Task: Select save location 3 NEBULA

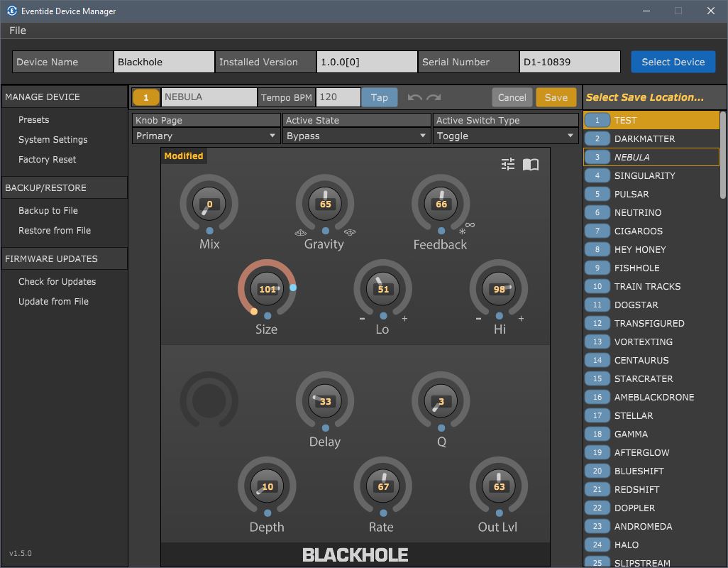Action: 651,157
